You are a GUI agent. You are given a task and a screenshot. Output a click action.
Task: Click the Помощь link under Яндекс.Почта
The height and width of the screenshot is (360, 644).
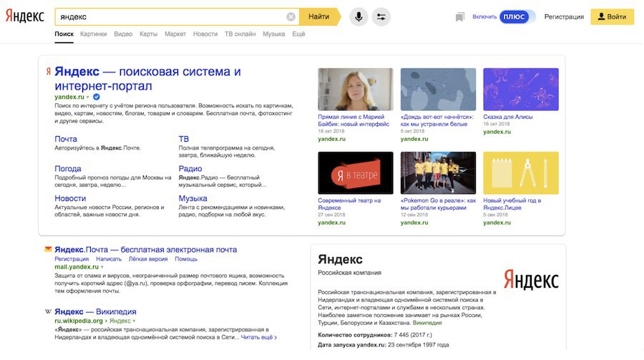[x=186, y=259]
